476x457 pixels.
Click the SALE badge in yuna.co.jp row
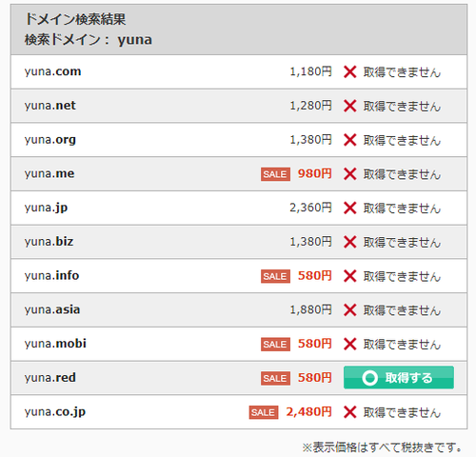pos(264,412)
